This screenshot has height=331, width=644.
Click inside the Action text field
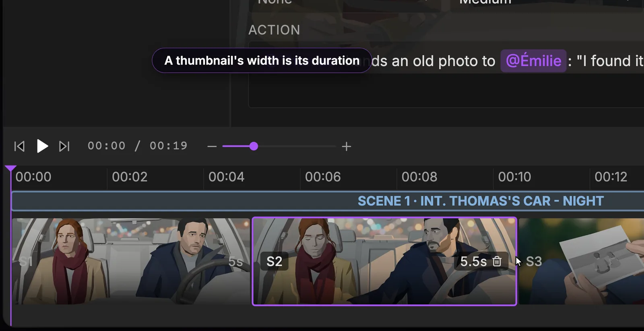[446, 74]
